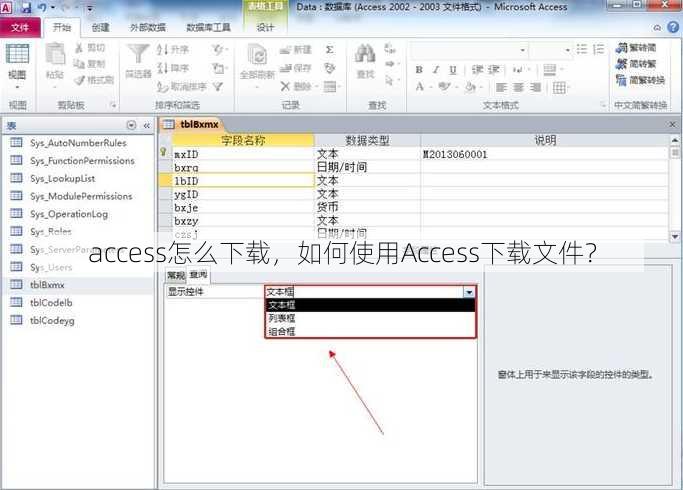Toggle the filter funnel beside 取消排序
Screen dimensions: 683x490
[x=218, y=86]
